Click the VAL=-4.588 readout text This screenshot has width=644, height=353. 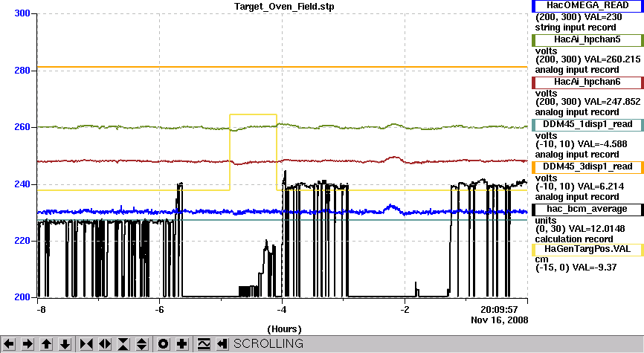(x=602, y=144)
